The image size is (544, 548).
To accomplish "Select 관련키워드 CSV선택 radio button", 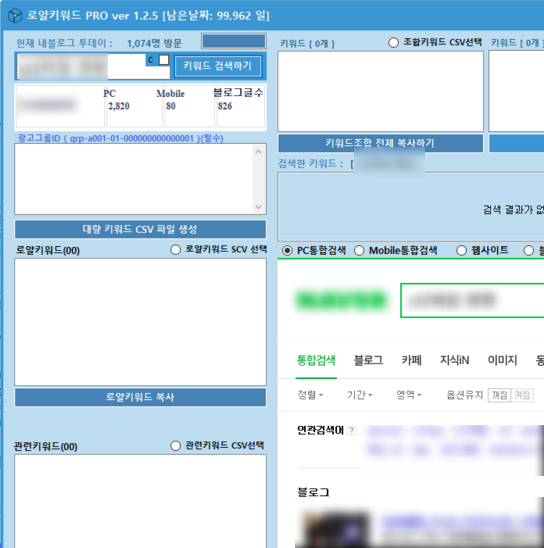I will (175, 446).
